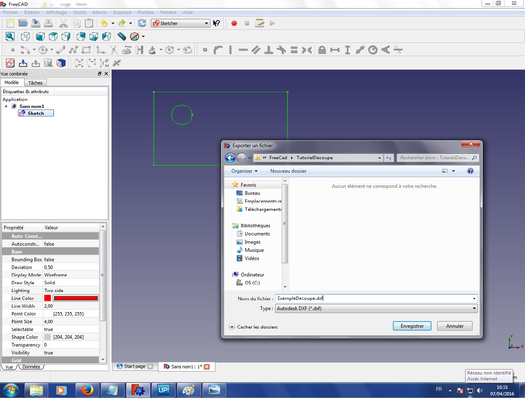
Task: Click the What's This help cursor icon
Action: [217, 23]
